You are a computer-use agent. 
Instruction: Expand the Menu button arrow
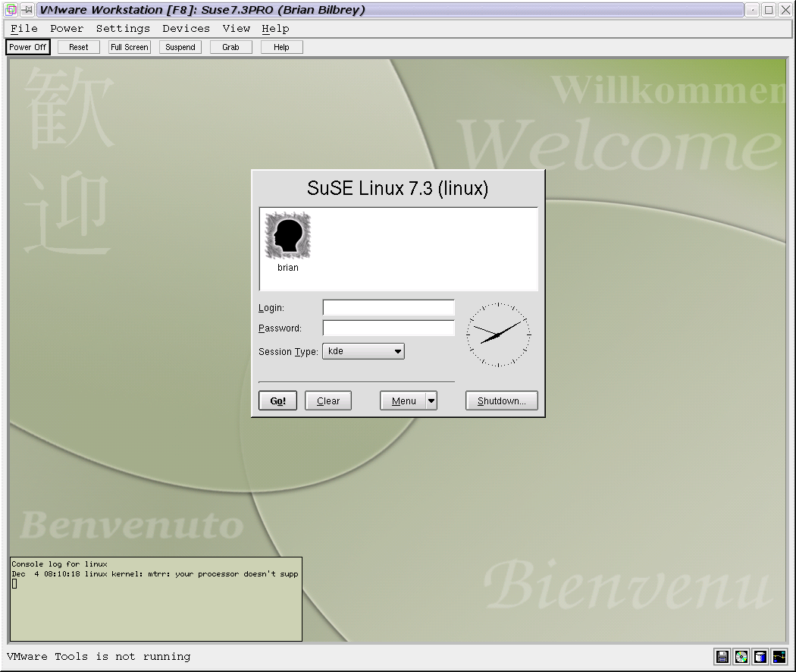pos(431,401)
